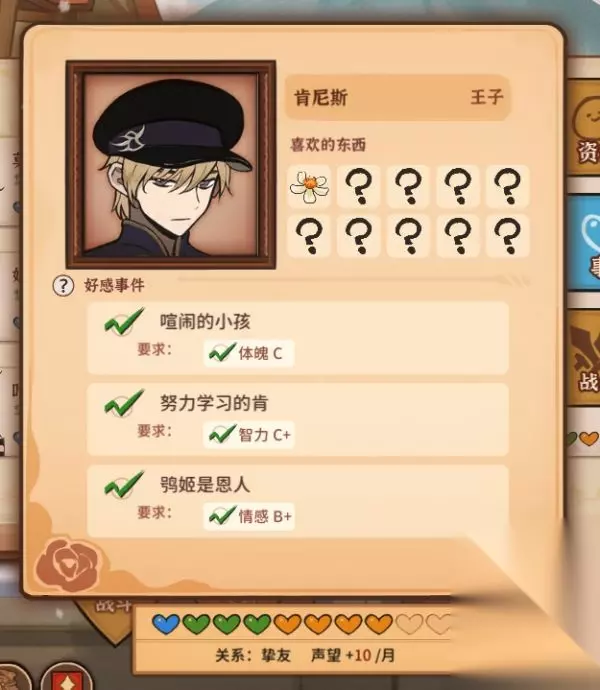Select the blue heart in relationship bar
The height and width of the screenshot is (690, 600).
point(166,624)
